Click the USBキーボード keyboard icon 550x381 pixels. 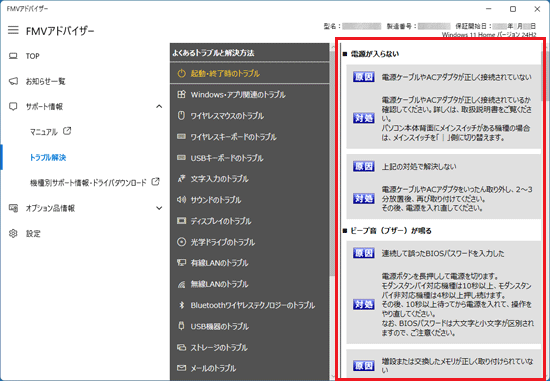(x=181, y=158)
